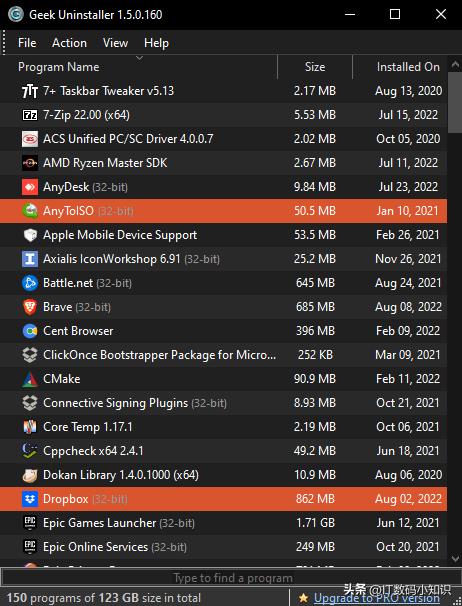This screenshot has height=606, width=462.
Task: Click the Type to find a program field
Action: click(232, 578)
